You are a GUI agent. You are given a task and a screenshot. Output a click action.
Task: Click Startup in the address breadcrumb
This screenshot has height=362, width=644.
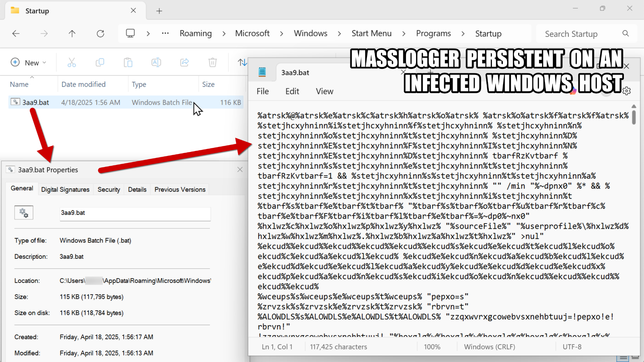[x=488, y=34]
